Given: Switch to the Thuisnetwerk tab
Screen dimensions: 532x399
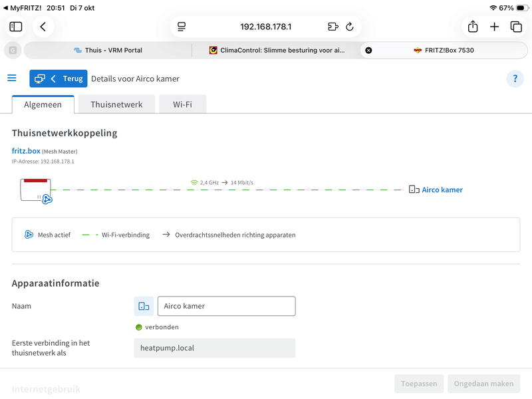Looking at the screenshot, I should 116,104.
